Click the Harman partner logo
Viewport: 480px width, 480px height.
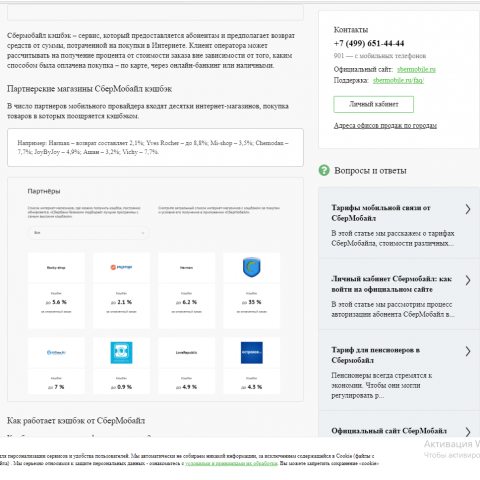tap(186, 268)
